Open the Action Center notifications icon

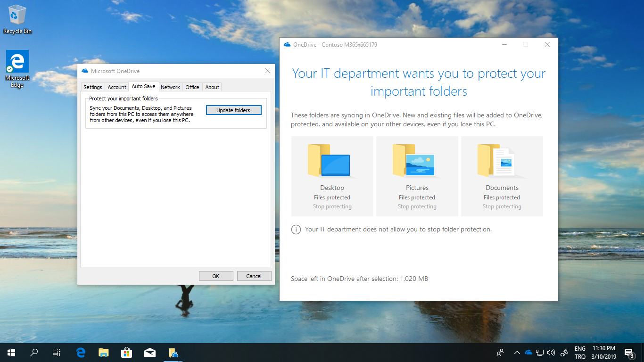(x=629, y=353)
